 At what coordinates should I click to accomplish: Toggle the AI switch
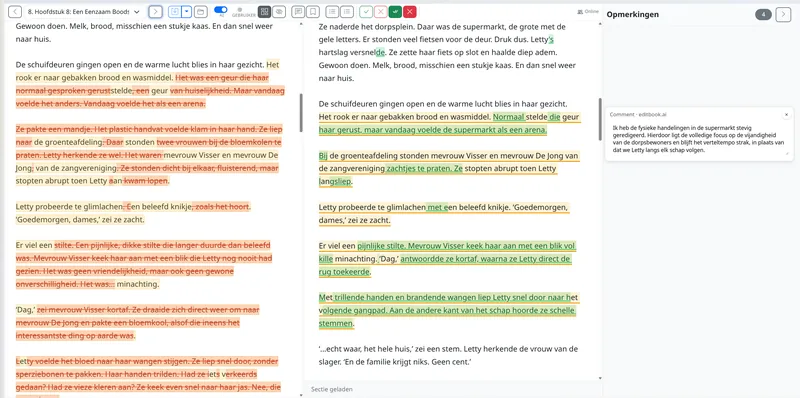tap(220, 10)
